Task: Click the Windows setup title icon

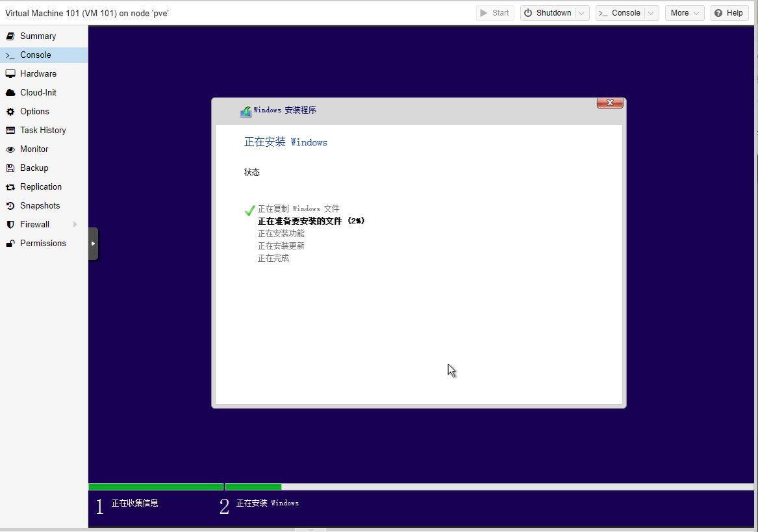Action: [246, 112]
